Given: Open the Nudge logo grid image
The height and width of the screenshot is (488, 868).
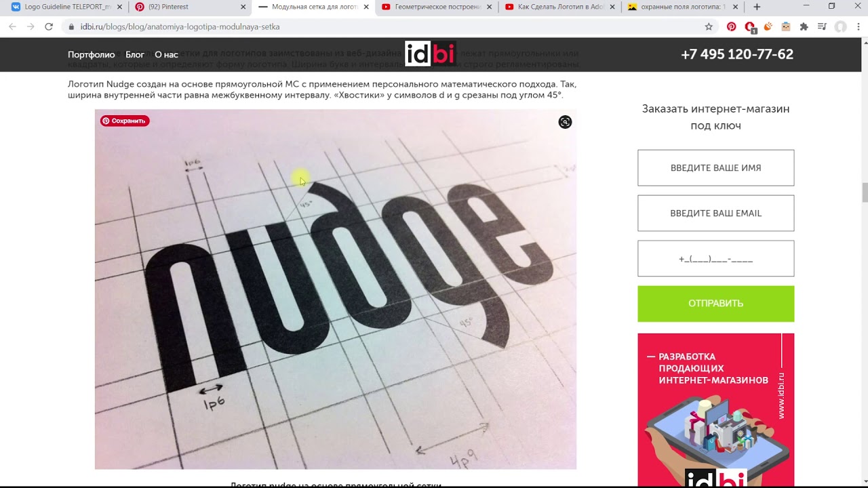Looking at the screenshot, I should (x=336, y=289).
